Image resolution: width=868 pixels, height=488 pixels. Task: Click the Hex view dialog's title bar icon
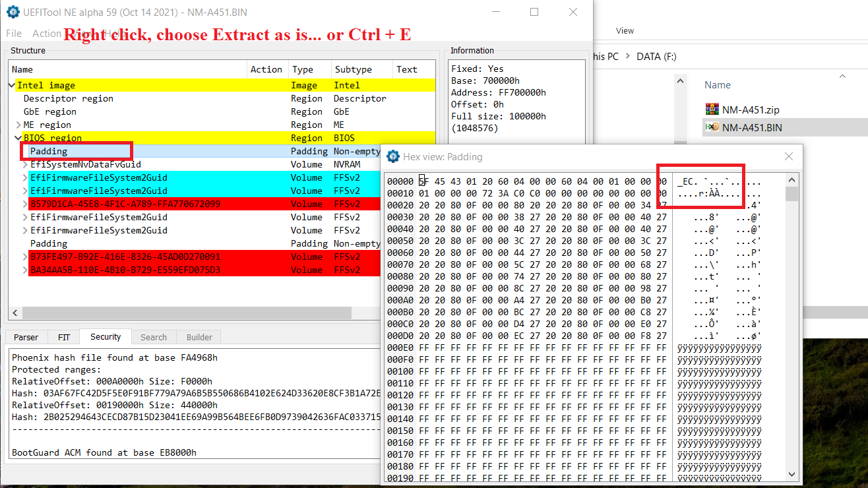[x=393, y=156]
